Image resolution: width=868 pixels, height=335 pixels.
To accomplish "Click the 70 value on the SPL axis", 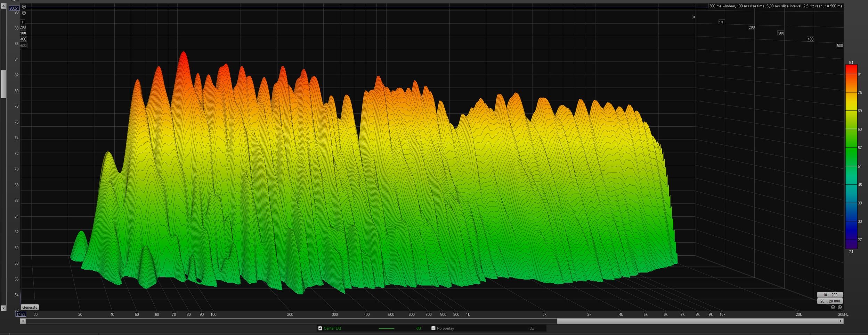I will [16, 169].
